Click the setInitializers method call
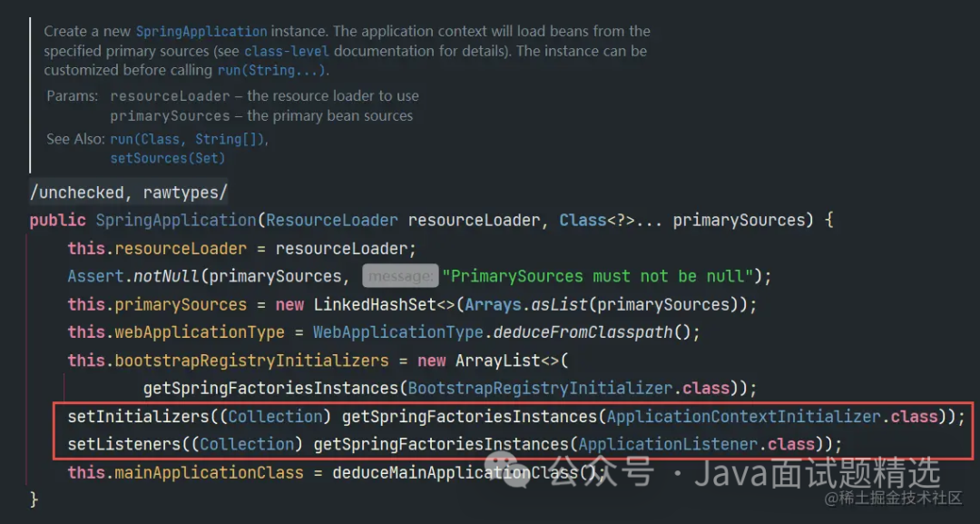 coord(138,417)
